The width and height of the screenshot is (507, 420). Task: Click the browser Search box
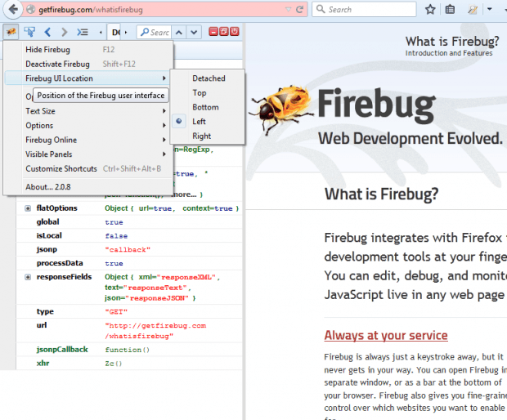click(x=364, y=9)
